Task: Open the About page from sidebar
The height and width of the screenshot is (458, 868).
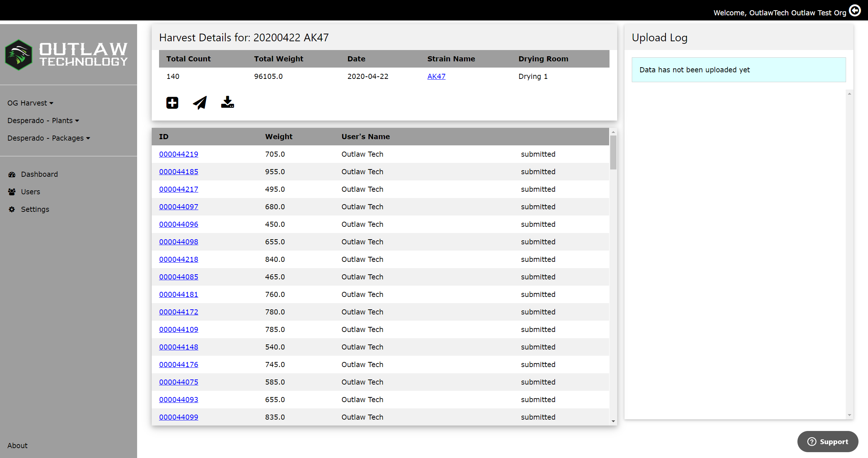Action: pos(18,446)
